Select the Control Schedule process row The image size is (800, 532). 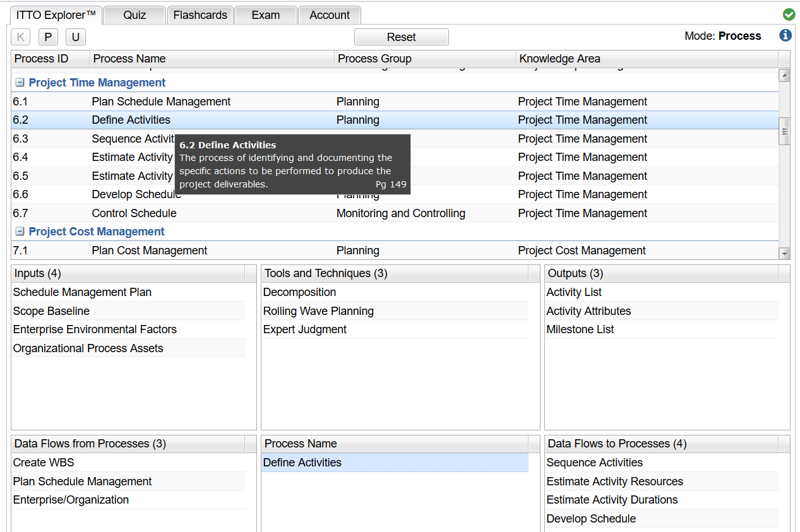tap(134, 213)
